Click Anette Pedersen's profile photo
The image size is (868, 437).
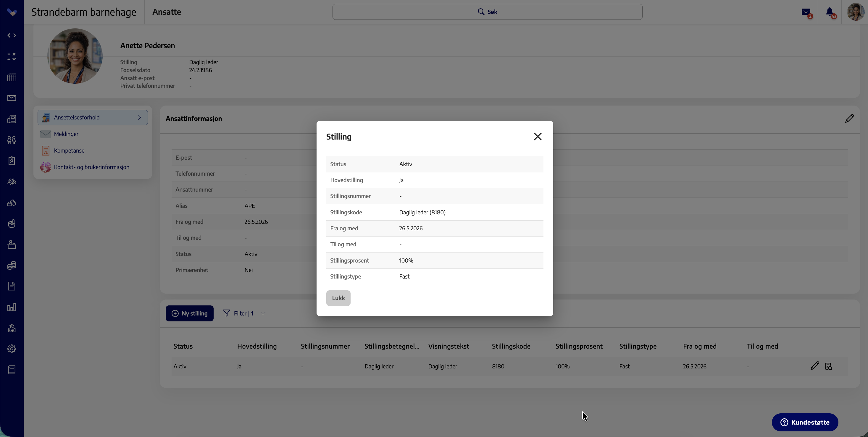75,56
